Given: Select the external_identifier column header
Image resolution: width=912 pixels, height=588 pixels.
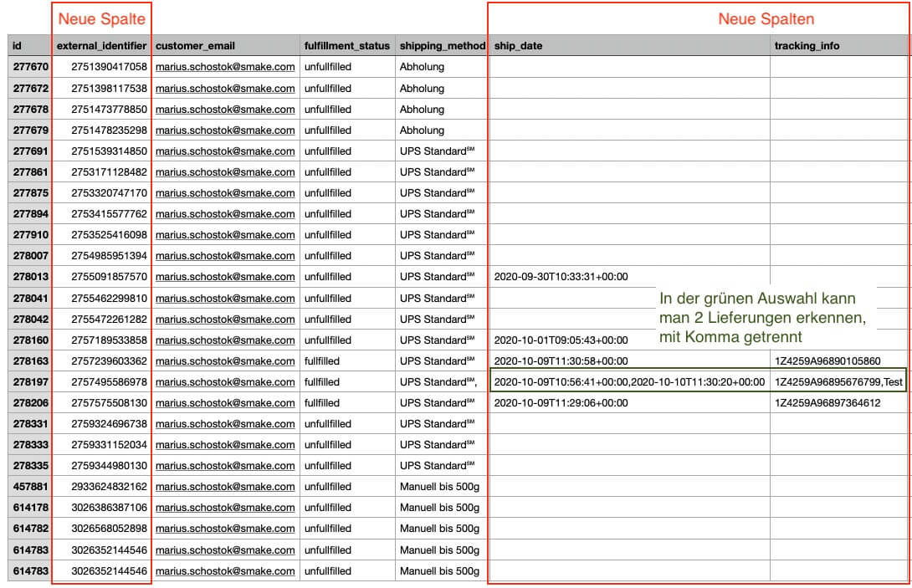Looking at the screenshot, I should 102,46.
